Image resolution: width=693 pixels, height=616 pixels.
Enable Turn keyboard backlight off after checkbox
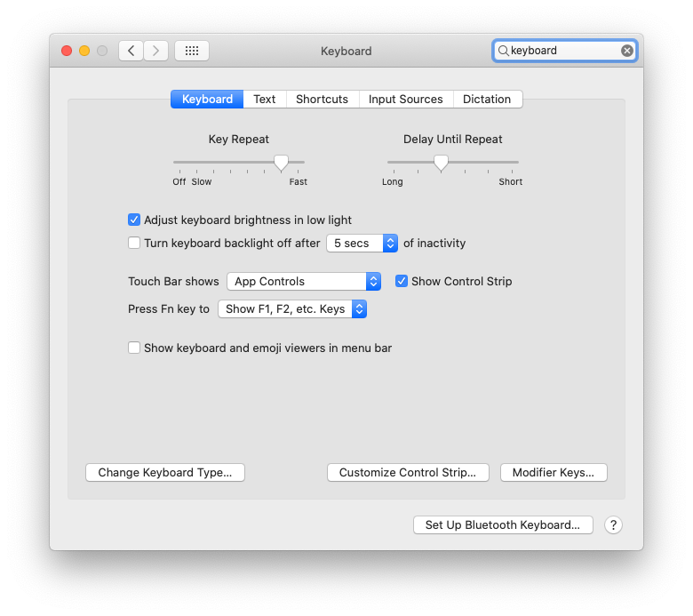134,243
